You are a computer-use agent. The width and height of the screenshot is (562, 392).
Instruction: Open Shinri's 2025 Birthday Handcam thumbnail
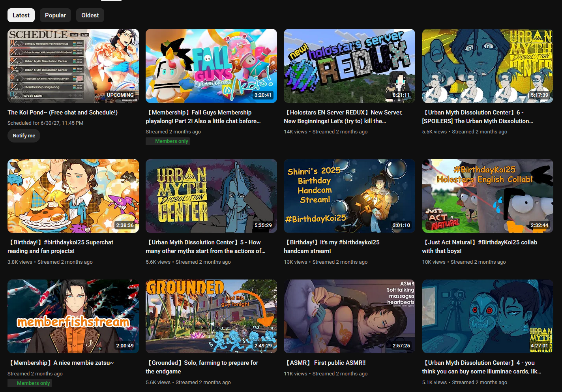[x=349, y=196]
